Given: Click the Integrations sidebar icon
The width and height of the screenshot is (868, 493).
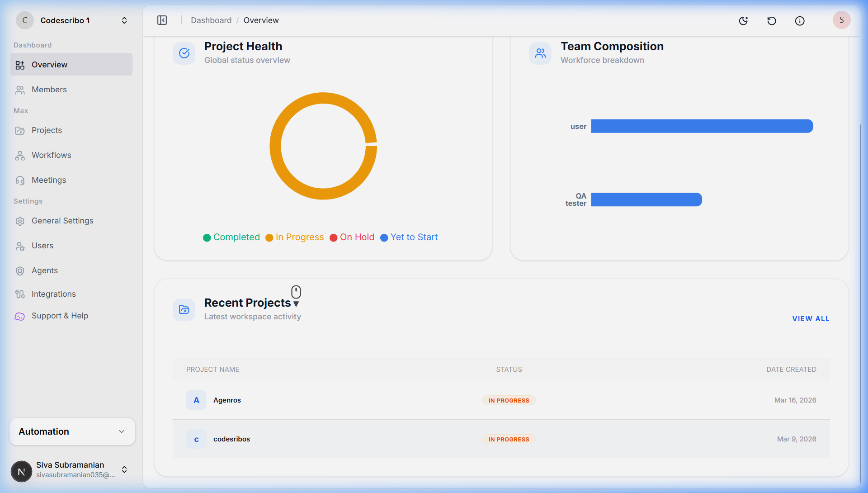Looking at the screenshot, I should [20, 294].
